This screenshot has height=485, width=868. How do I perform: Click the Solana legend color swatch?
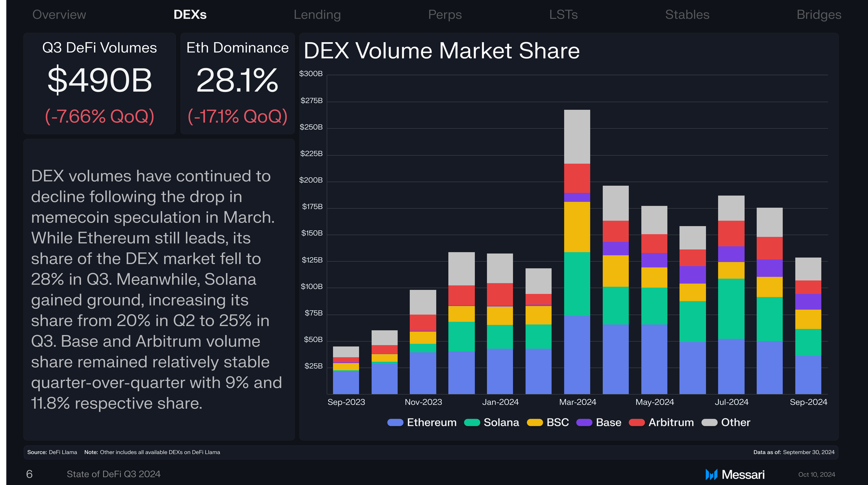472,423
